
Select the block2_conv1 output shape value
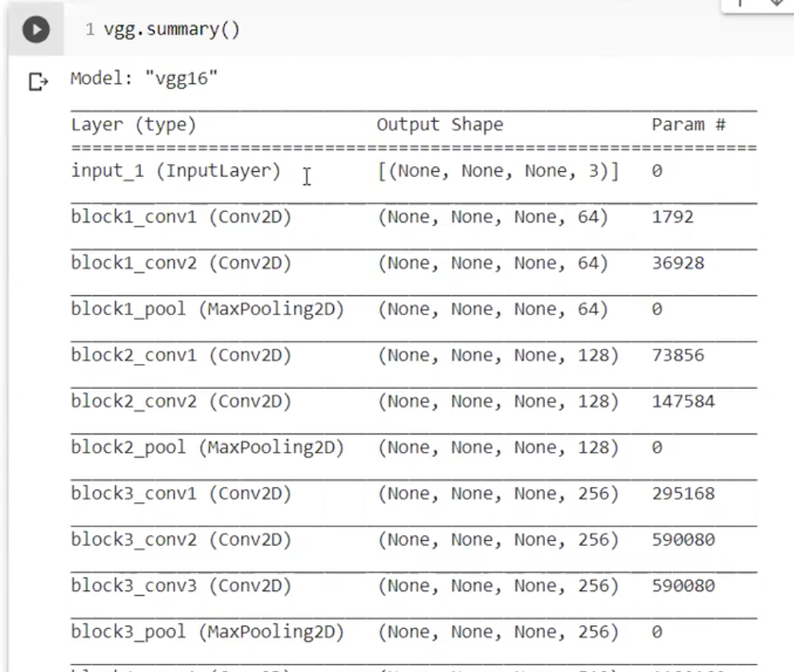click(499, 355)
